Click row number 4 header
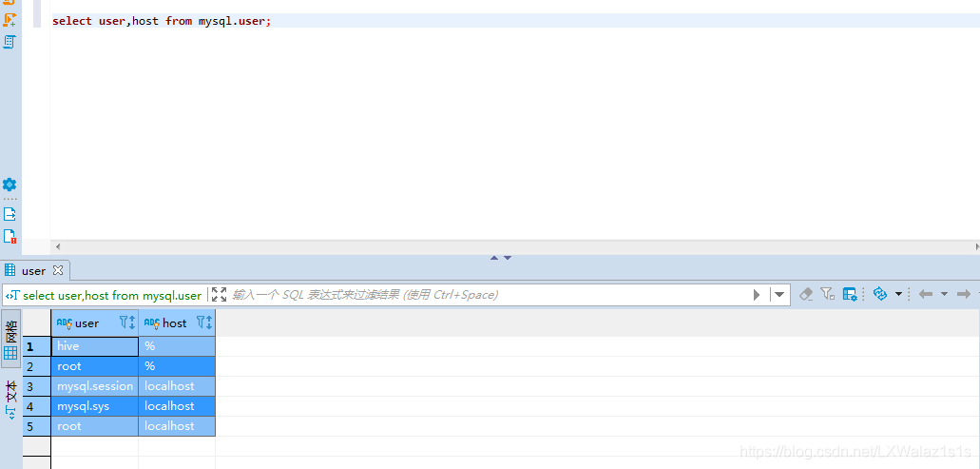The image size is (980, 469). pyautogui.click(x=36, y=406)
